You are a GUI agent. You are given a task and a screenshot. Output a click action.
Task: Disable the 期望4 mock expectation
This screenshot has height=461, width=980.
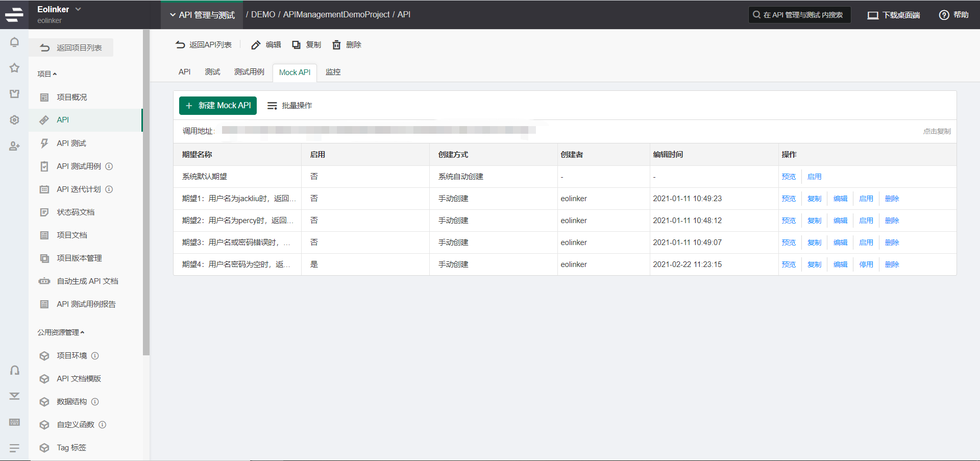[x=866, y=264]
